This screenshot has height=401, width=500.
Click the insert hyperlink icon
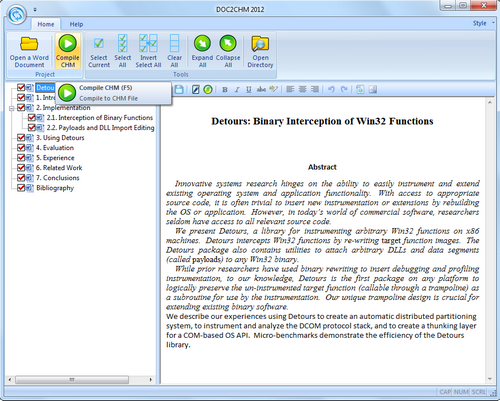tap(360, 89)
